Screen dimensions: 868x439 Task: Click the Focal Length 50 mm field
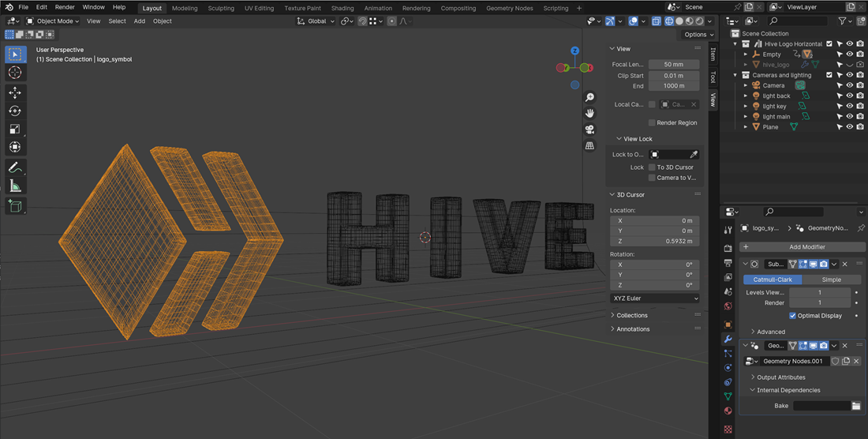pos(674,64)
